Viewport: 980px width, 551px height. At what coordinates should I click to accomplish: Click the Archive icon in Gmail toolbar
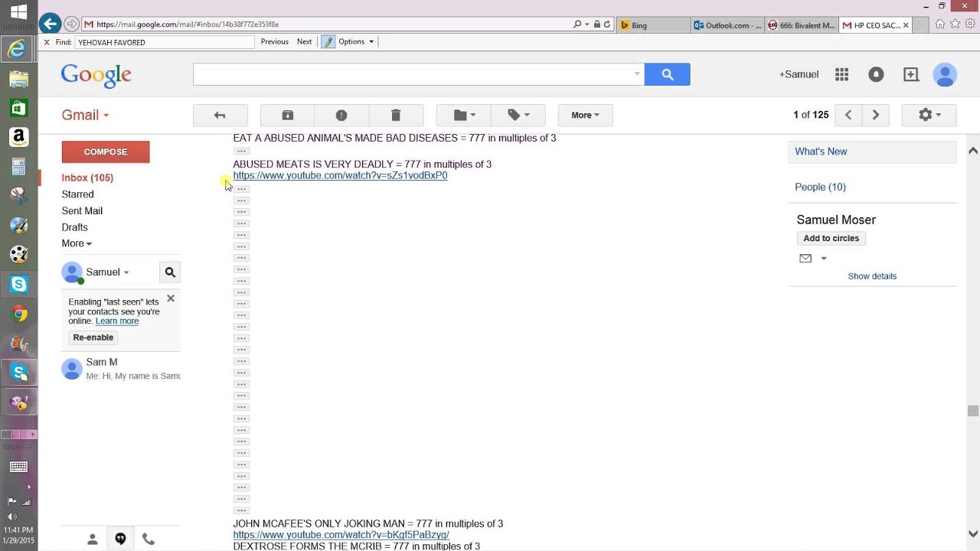[288, 115]
